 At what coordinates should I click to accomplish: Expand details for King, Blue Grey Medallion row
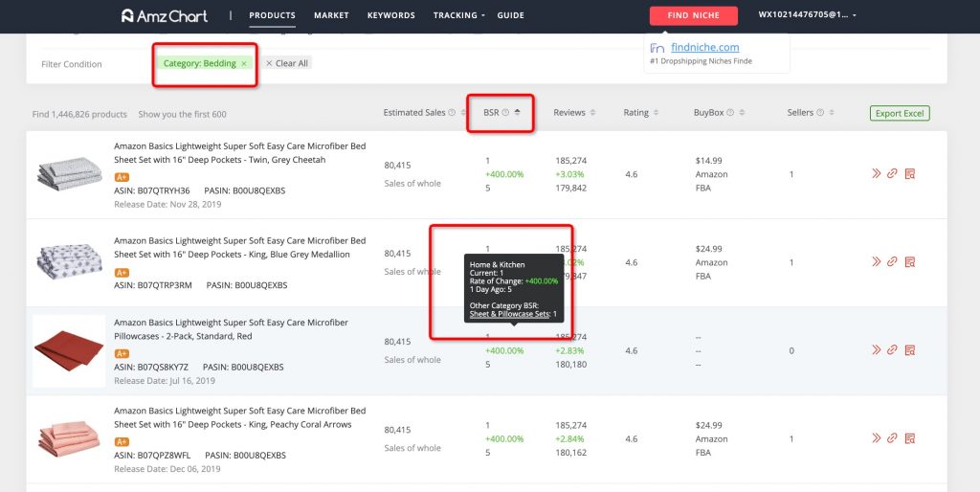click(x=877, y=262)
